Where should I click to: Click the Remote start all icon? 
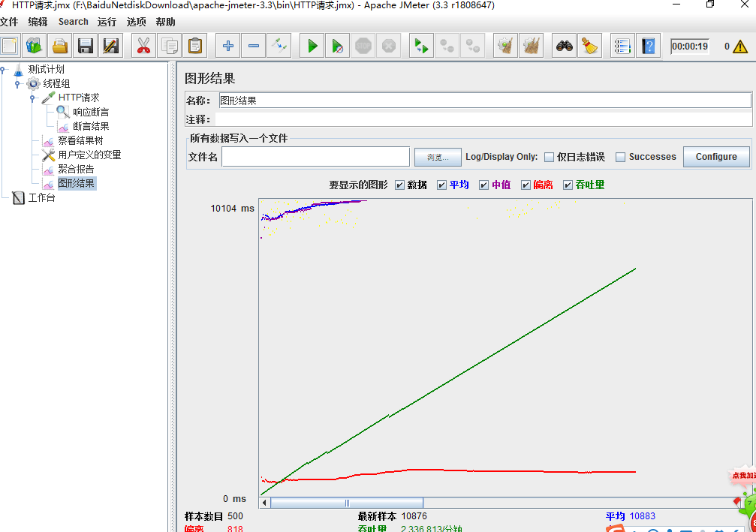tap(421, 47)
